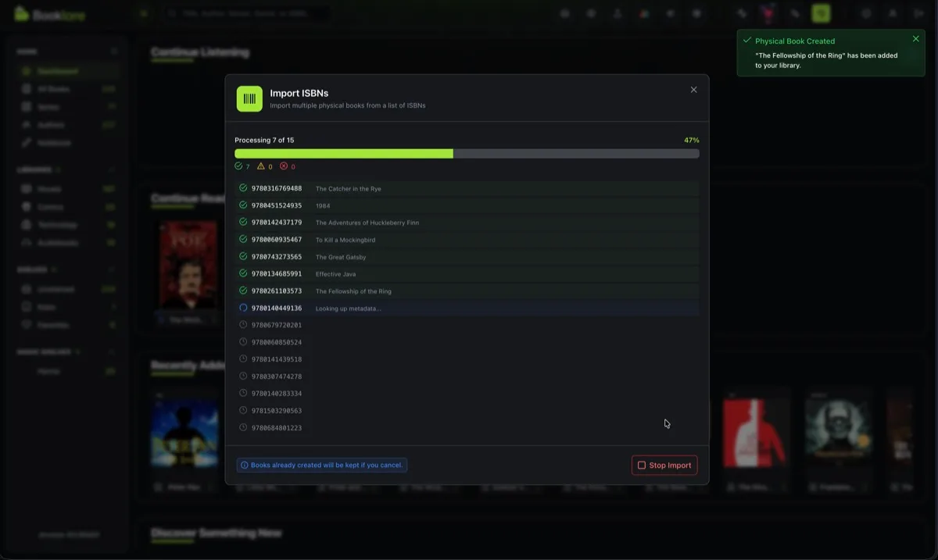
Task: Click the pending clock icon for 9780140283334
Action: (x=243, y=394)
